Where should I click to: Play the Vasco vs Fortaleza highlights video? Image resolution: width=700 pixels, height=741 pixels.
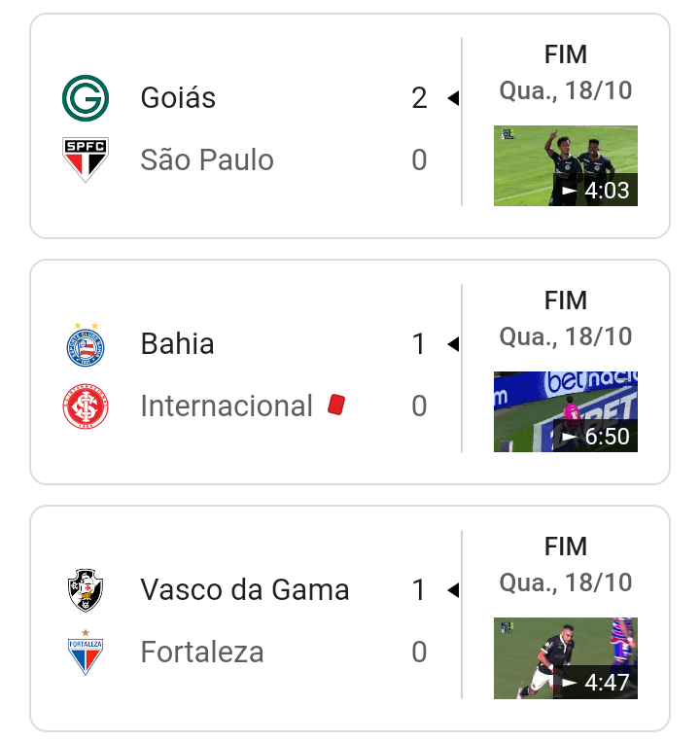566,657
